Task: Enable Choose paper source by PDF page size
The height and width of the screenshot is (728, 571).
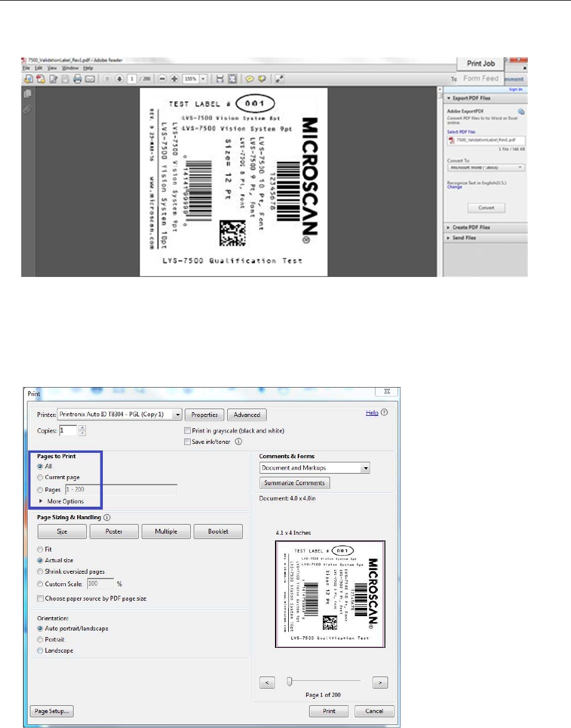Action: click(40, 598)
